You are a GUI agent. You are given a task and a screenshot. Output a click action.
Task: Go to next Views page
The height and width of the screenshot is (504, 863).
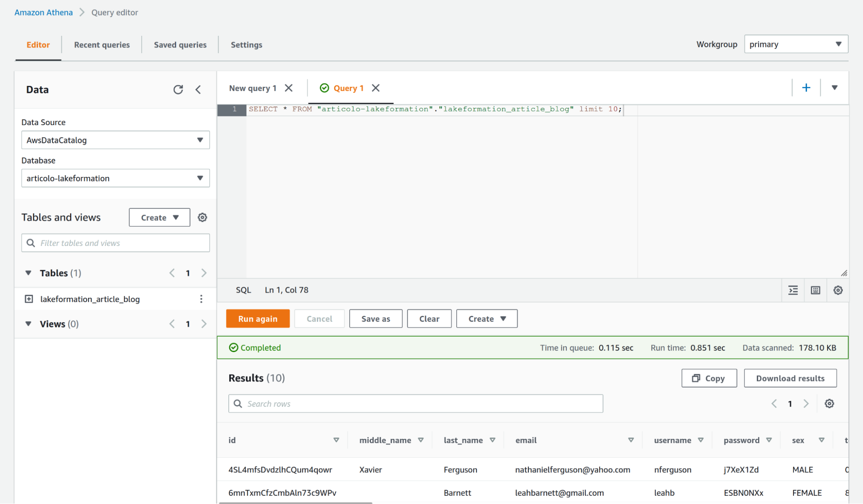pyautogui.click(x=204, y=324)
